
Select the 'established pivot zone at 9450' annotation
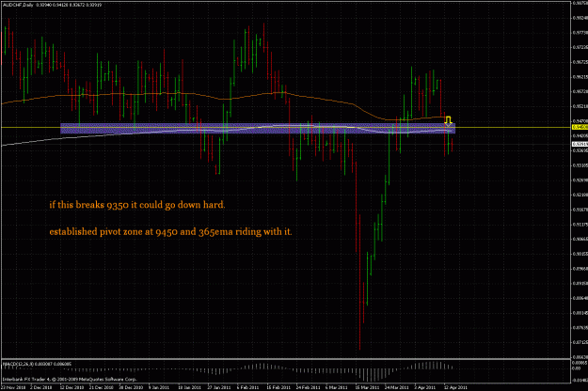click(170, 231)
